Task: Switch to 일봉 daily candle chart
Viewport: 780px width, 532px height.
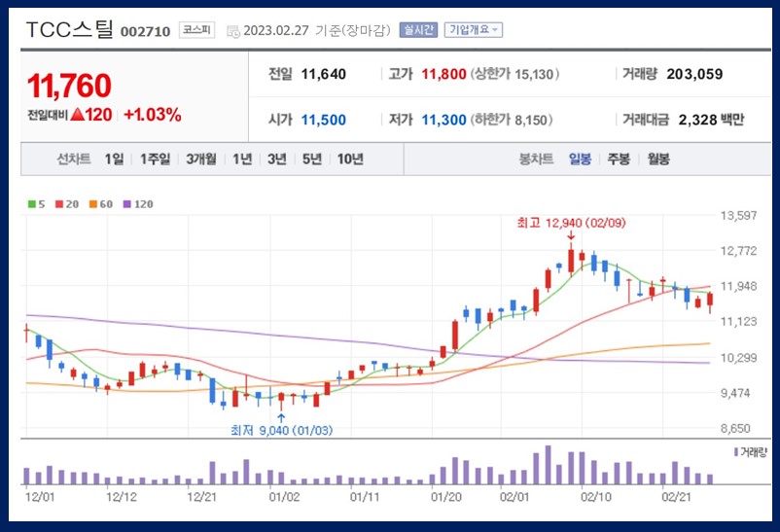Action: pyautogui.click(x=580, y=159)
